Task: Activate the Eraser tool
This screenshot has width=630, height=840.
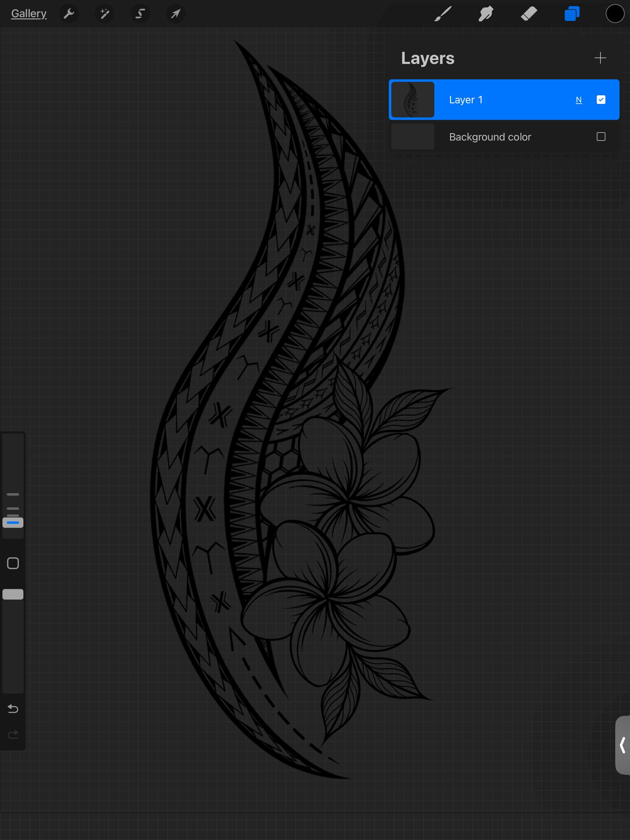Action: (x=529, y=14)
